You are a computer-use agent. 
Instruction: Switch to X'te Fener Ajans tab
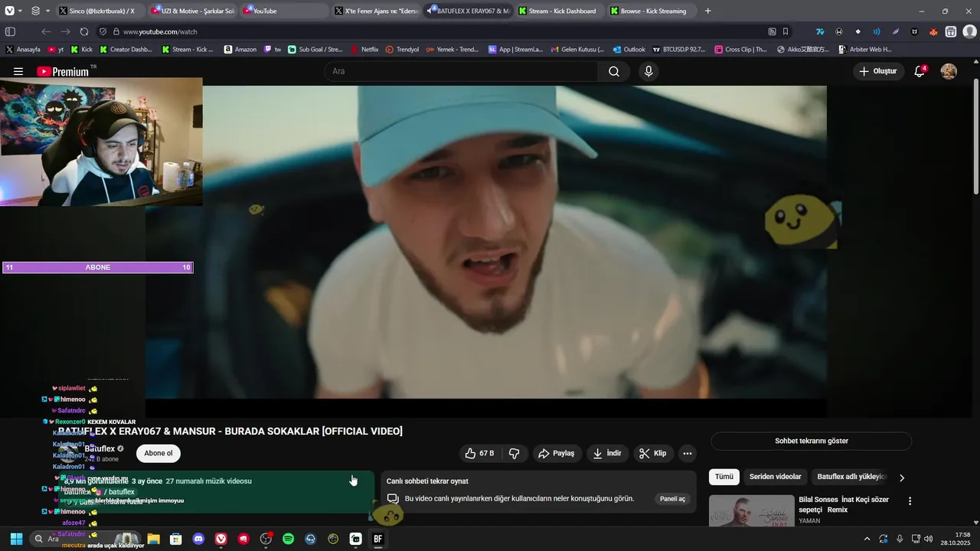[x=377, y=11]
